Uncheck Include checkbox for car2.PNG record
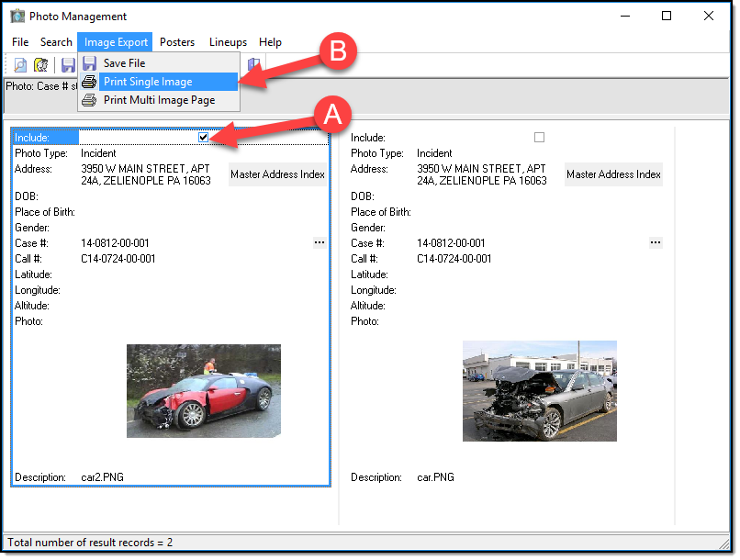Image resolution: width=740 pixels, height=560 pixels. click(x=203, y=138)
